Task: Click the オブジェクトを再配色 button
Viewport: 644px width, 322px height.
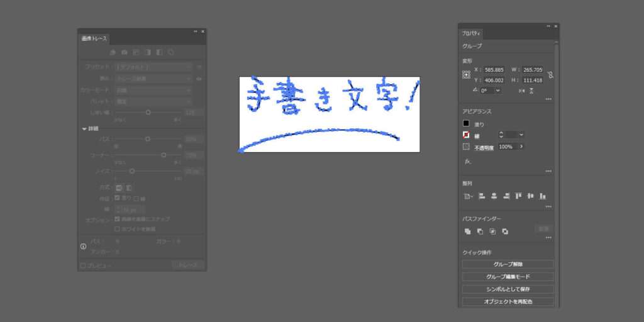Action: [508, 302]
